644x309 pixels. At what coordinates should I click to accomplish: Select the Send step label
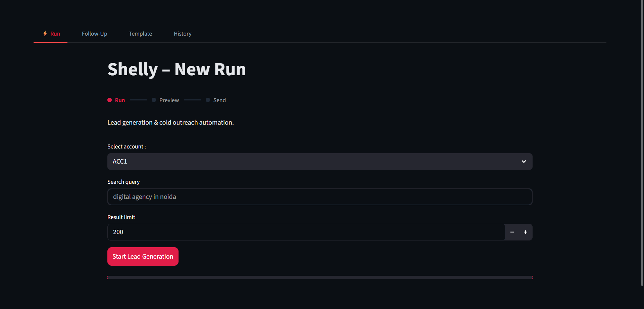click(219, 100)
